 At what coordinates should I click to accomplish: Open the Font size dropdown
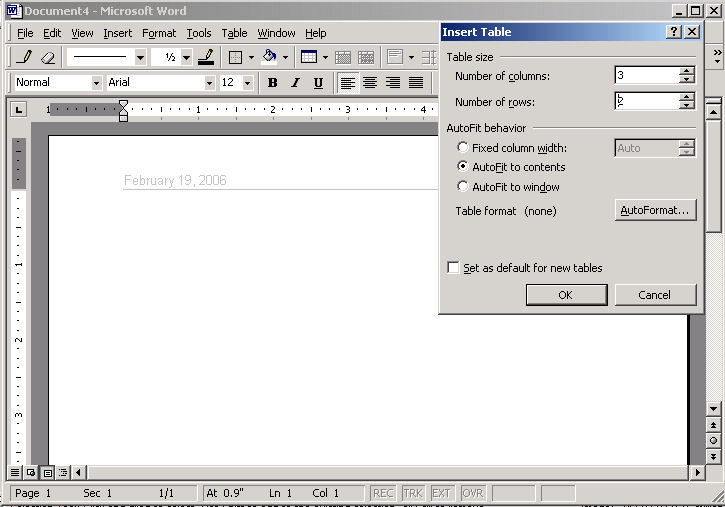coord(247,83)
